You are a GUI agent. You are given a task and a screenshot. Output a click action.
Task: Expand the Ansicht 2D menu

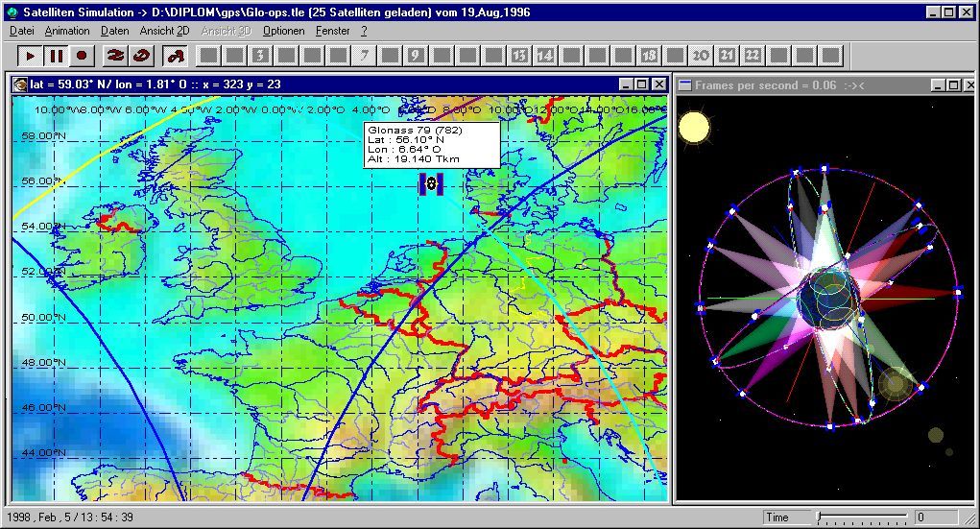[x=164, y=31]
